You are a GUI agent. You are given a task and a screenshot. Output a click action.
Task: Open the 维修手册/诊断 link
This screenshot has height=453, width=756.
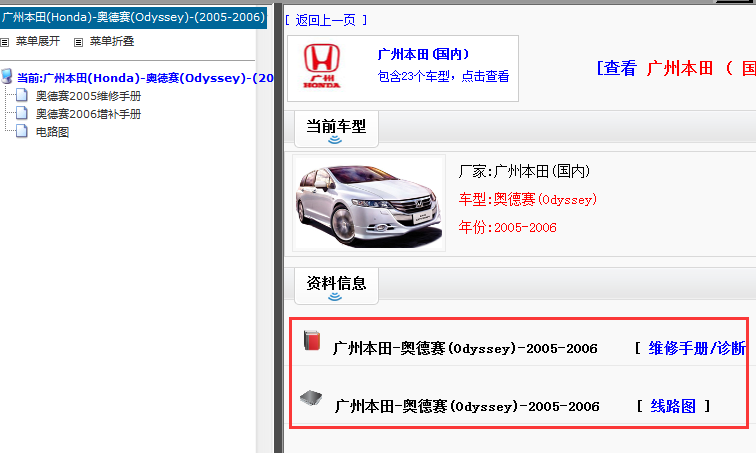697,348
